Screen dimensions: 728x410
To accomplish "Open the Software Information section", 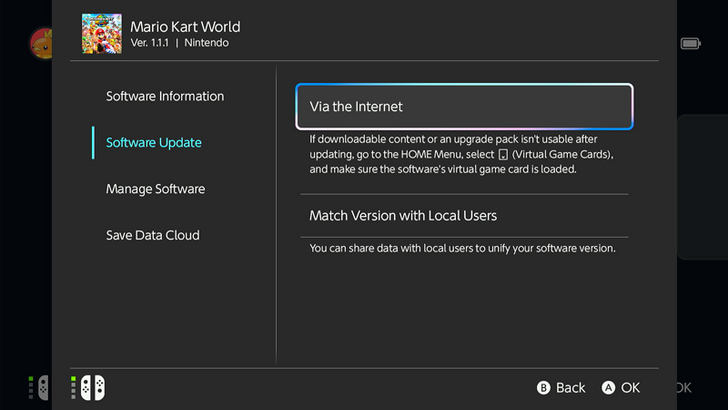I will (x=165, y=96).
